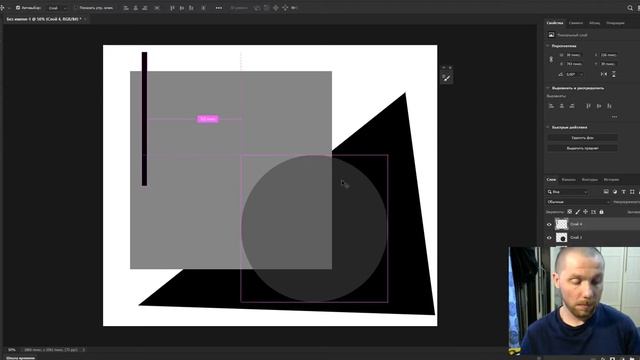
Task: Toggle lock transparent pixels
Action: tap(569, 212)
